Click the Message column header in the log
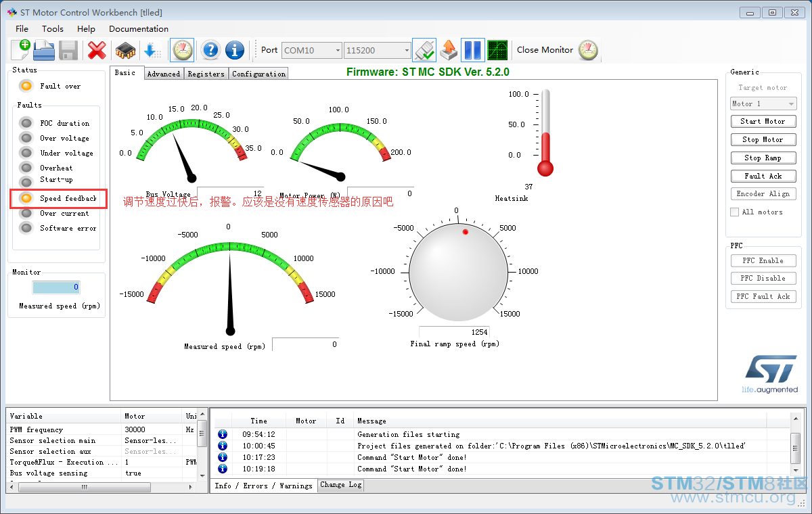Viewport: 812px width, 514px height. coord(560,421)
